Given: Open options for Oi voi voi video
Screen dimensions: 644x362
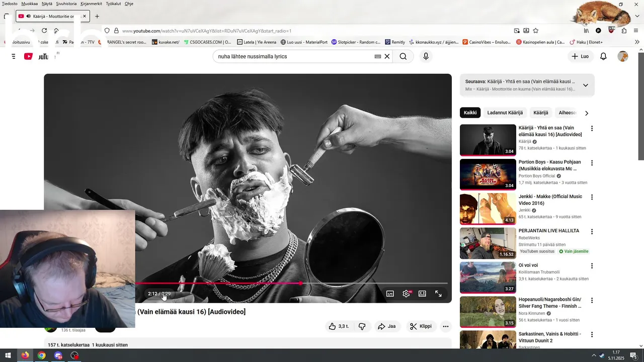Looking at the screenshot, I should pos(592,266).
